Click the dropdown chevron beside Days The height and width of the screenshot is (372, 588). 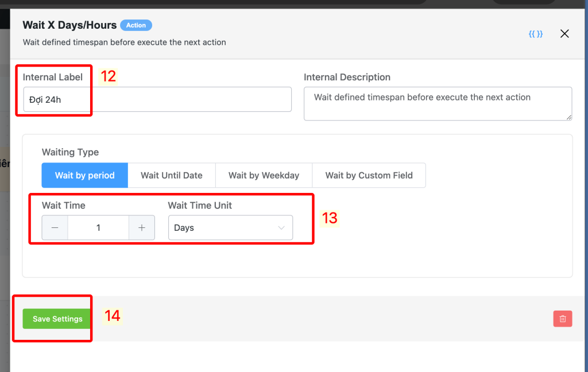pyautogui.click(x=281, y=227)
